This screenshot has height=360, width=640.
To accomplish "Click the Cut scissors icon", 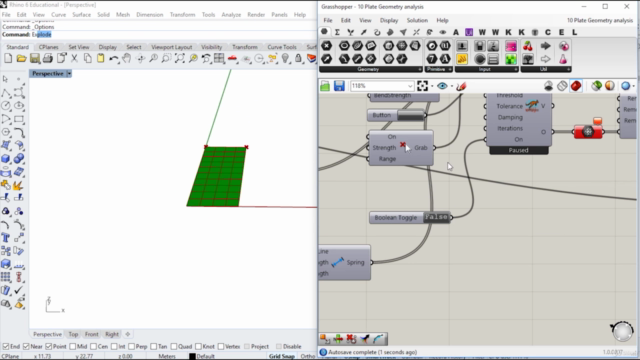I will [x=74, y=59].
